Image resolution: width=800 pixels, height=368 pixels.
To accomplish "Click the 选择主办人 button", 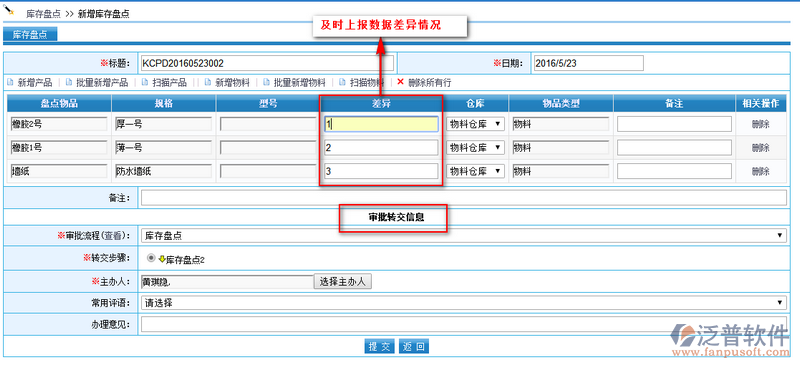I will 343,281.
